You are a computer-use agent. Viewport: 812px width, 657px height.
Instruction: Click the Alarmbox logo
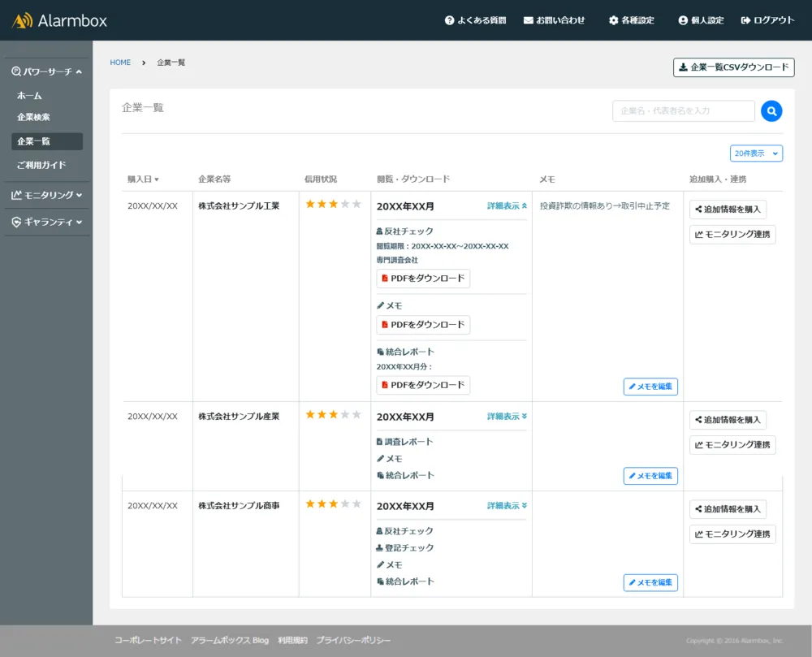tap(59, 21)
